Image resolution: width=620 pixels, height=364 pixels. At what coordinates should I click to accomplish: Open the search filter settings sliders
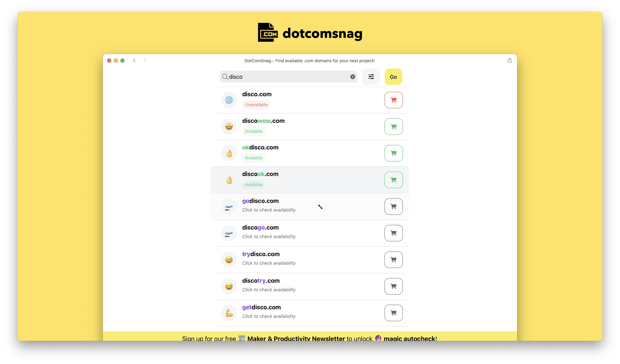coord(371,77)
